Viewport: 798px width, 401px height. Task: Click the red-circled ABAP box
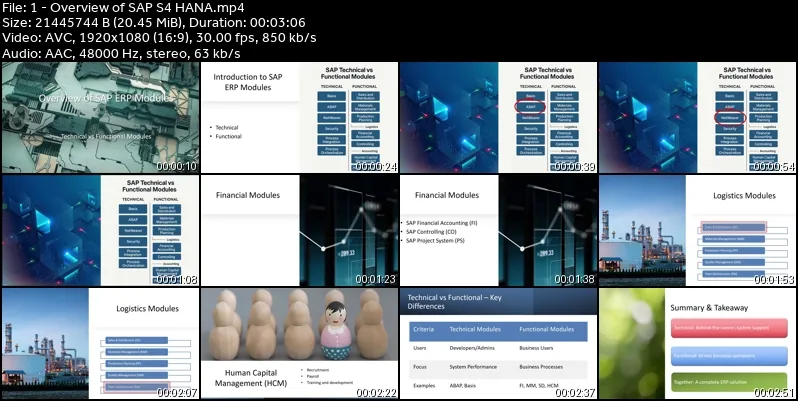pos(530,107)
